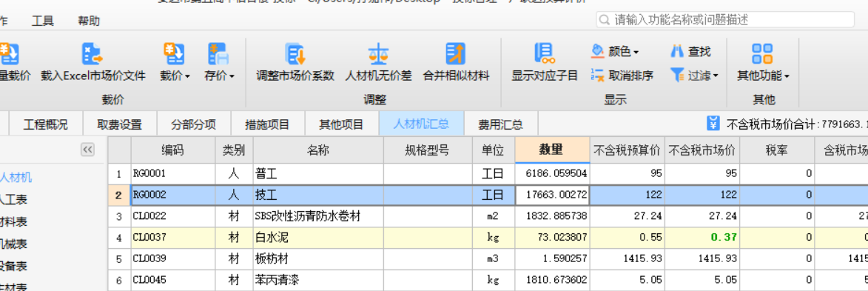Viewport: 868px width, 291px height.
Task: Click the 规格型号 column header
Action: coord(428,150)
